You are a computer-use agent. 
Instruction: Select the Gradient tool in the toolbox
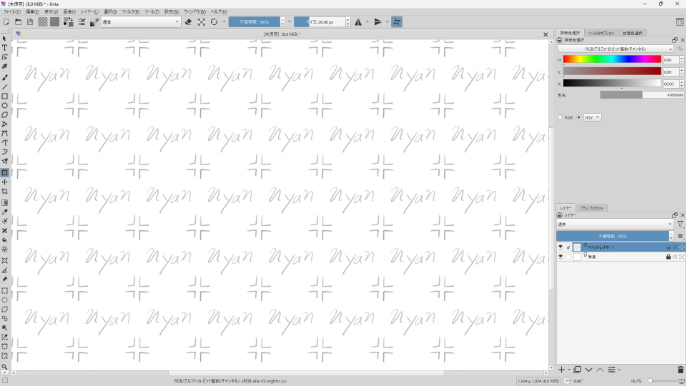pyautogui.click(x=4, y=203)
